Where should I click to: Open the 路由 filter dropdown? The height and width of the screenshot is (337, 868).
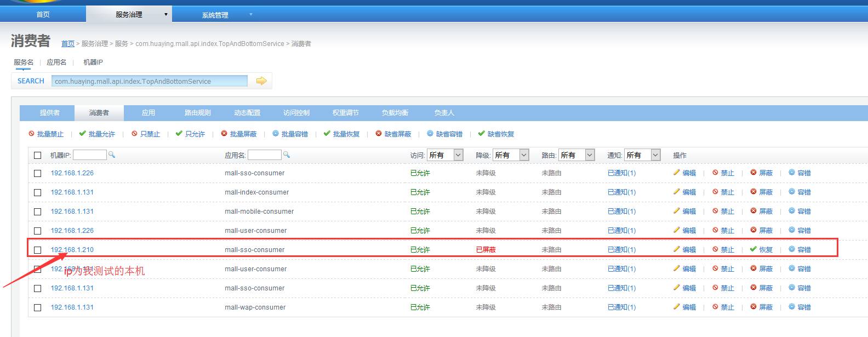[x=577, y=155]
